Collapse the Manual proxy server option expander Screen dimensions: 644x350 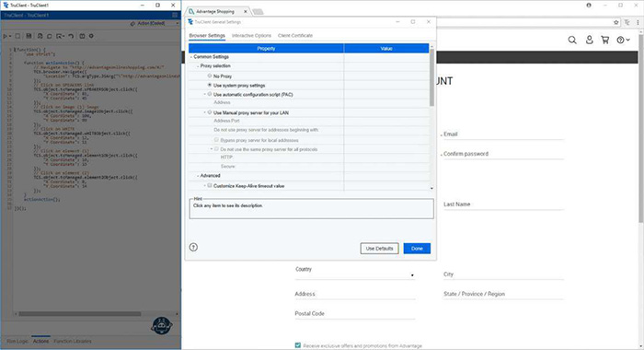pos(204,112)
